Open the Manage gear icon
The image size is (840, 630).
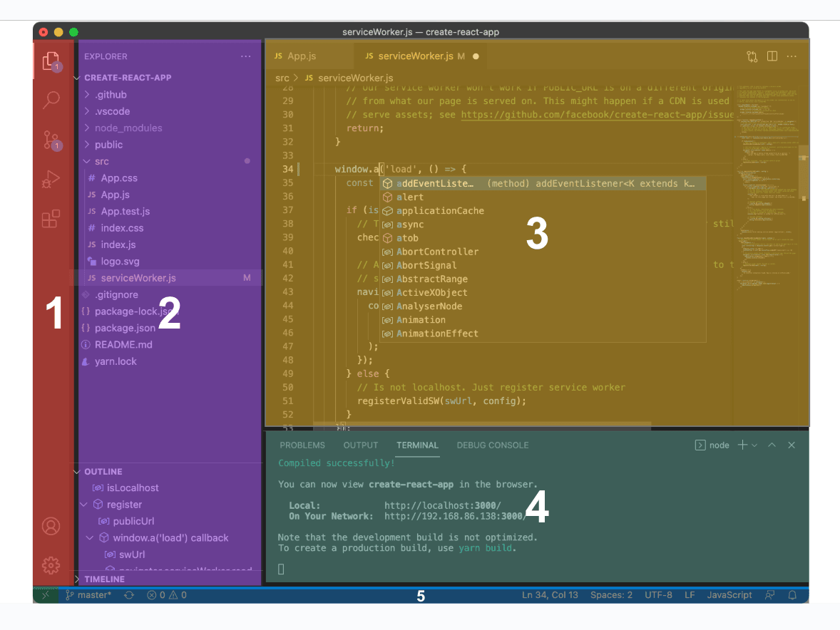coord(51,565)
